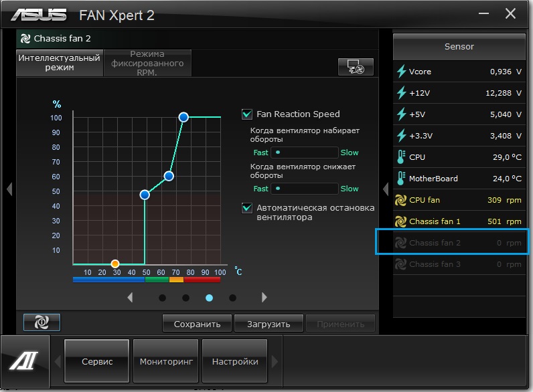Click the Vcore lightning bolt icon
Viewport: 533px width, 392px height.
point(402,72)
